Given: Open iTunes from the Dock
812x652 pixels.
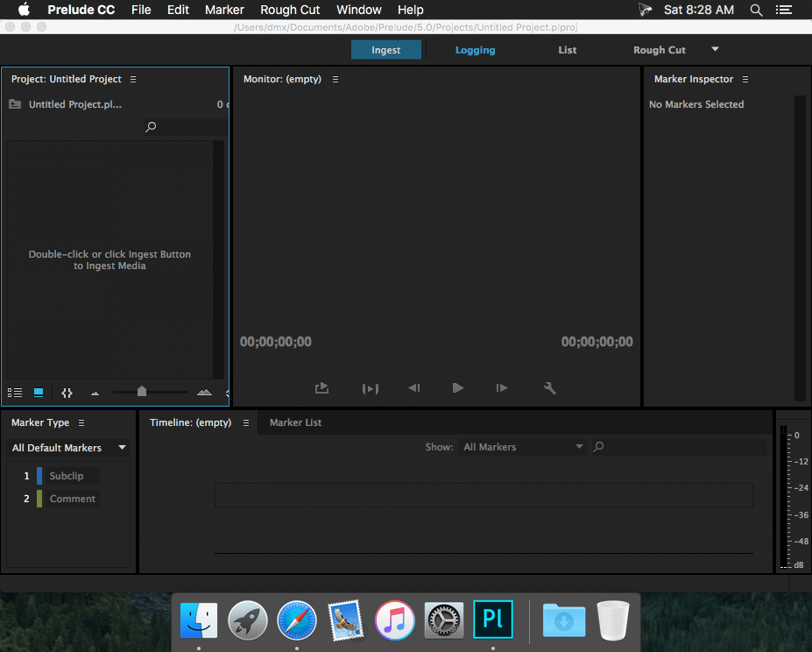Looking at the screenshot, I should point(394,620).
